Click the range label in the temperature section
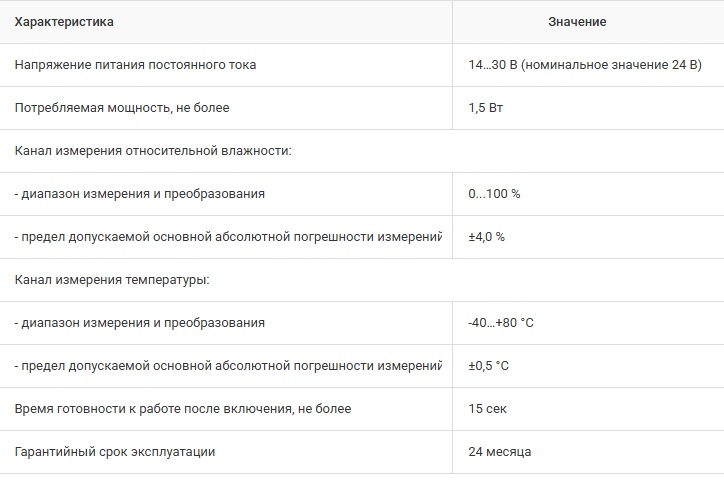This screenshot has height=480, width=724. 140,323
